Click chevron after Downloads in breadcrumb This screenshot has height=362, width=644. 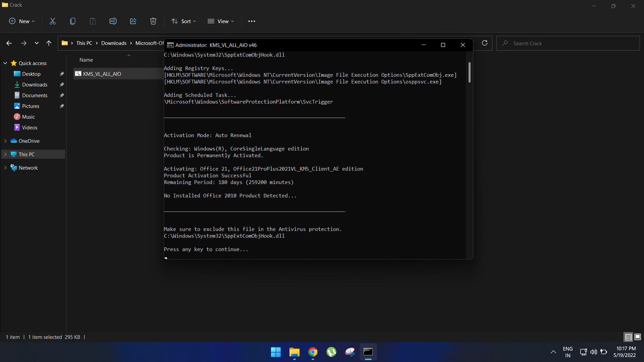131,43
